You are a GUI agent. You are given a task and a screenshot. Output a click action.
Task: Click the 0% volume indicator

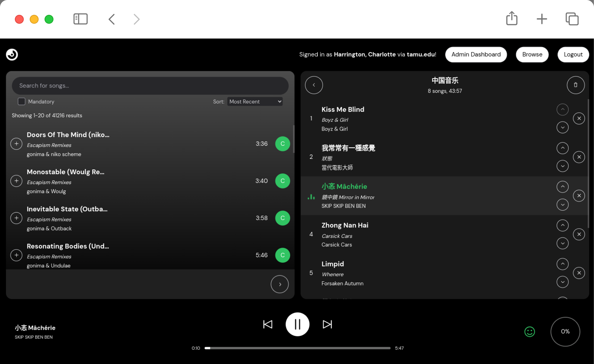click(x=566, y=331)
